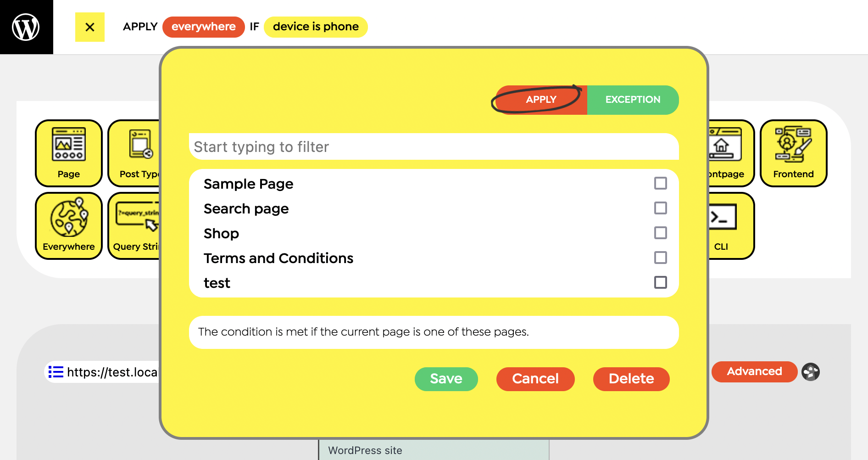Click the WordPress logo icon
This screenshot has width=868, height=460.
26,27
